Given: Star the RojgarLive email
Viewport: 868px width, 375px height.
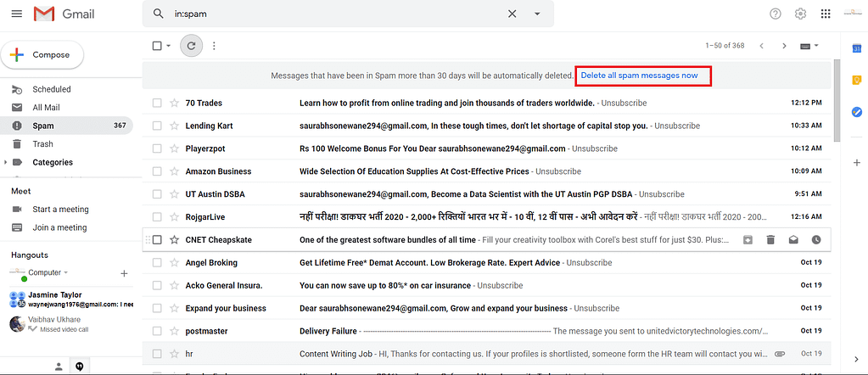Looking at the screenshot, I should click(x=175, y=216).
